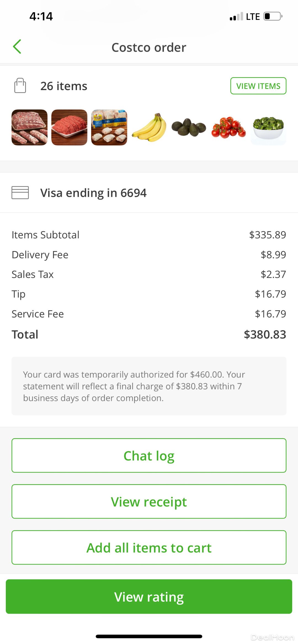
Task: Tap the cellular signal bars icon
Action: tap(236, 17)
